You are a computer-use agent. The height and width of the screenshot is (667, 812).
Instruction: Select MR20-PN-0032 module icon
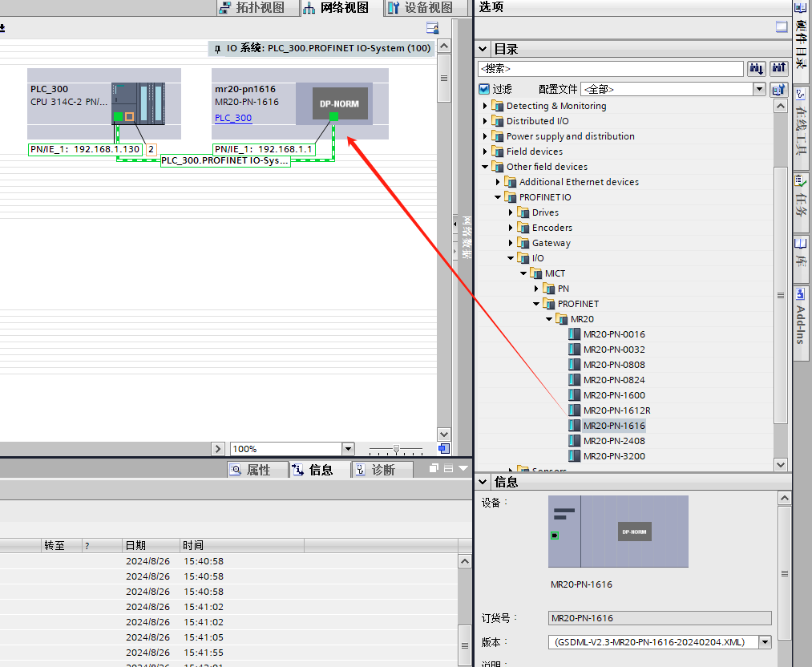574,350
